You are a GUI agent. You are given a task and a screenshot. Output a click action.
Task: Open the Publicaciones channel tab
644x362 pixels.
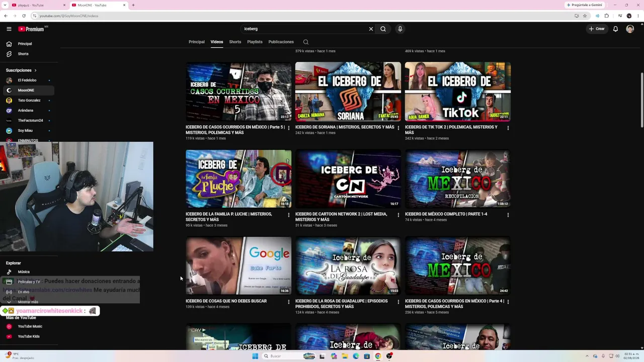pyautogui.click(x=281, y=42)
